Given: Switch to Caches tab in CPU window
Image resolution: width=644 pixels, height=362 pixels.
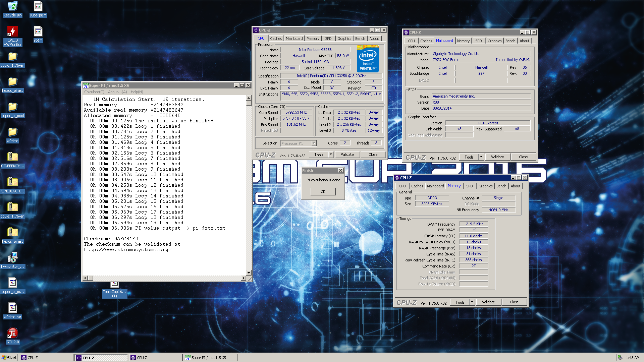Looking at the screenshot, I should pos(276,39).
